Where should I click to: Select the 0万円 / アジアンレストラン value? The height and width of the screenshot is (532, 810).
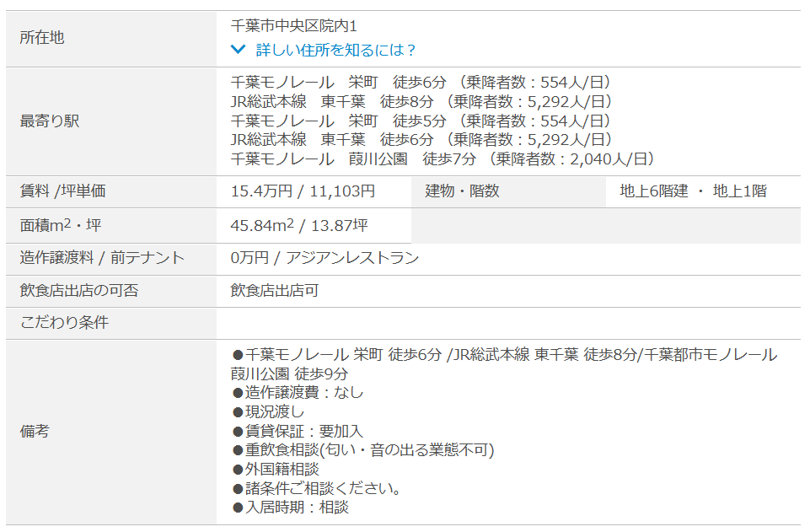pos(325,258)
